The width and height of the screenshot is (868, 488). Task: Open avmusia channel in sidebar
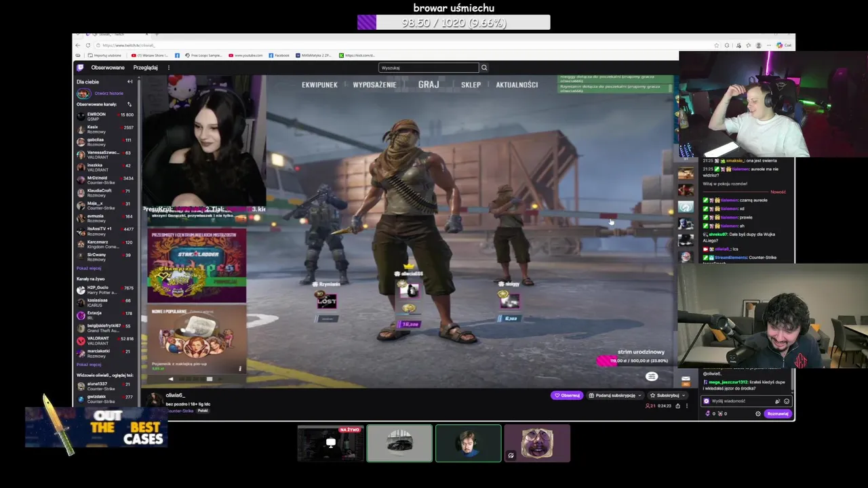[105, 218]
